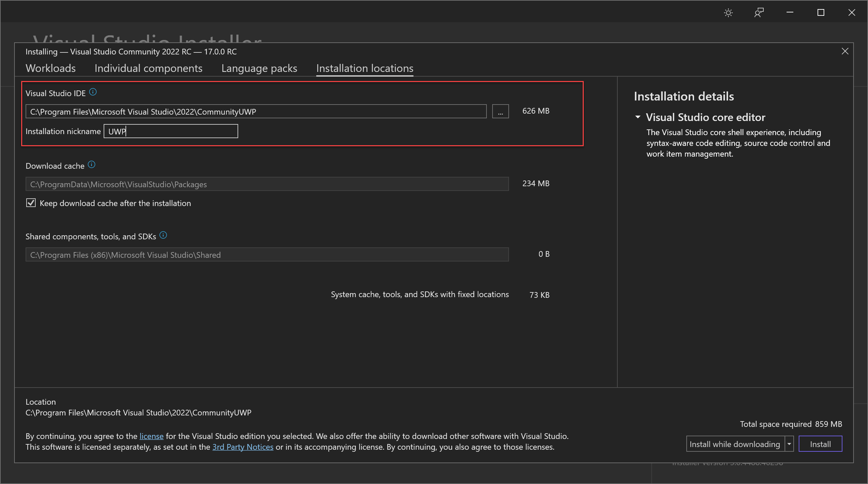Click the Location path text at bottom
The image size is (868, 484).
pyautogui.click(x=139, y=413)
